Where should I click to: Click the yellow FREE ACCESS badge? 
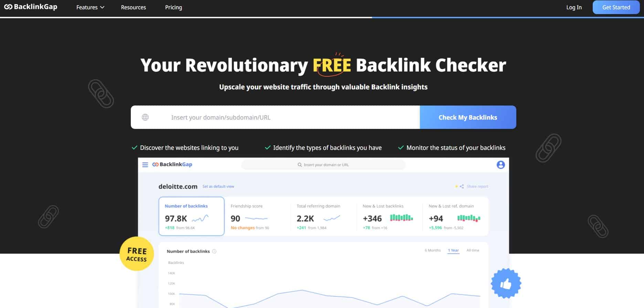click(137, 254)
